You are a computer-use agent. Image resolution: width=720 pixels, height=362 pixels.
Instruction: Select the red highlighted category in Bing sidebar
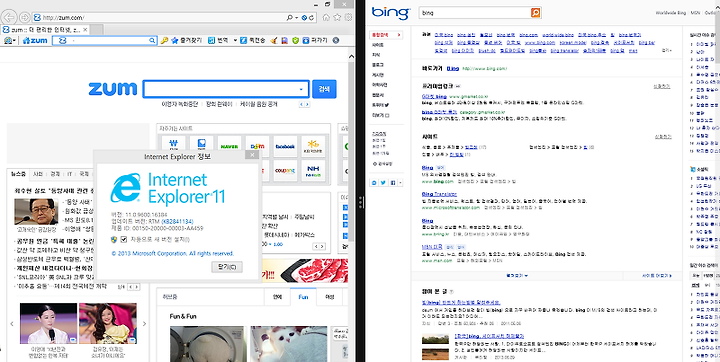coord(387,34)
